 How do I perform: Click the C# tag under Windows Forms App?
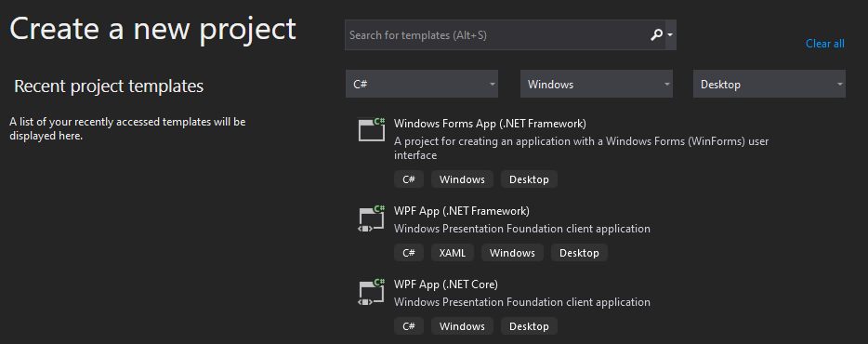click(409, 179)
